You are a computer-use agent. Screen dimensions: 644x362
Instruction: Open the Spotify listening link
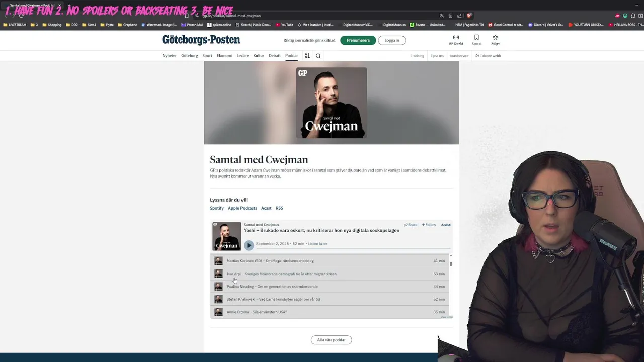tap(217, 208)
